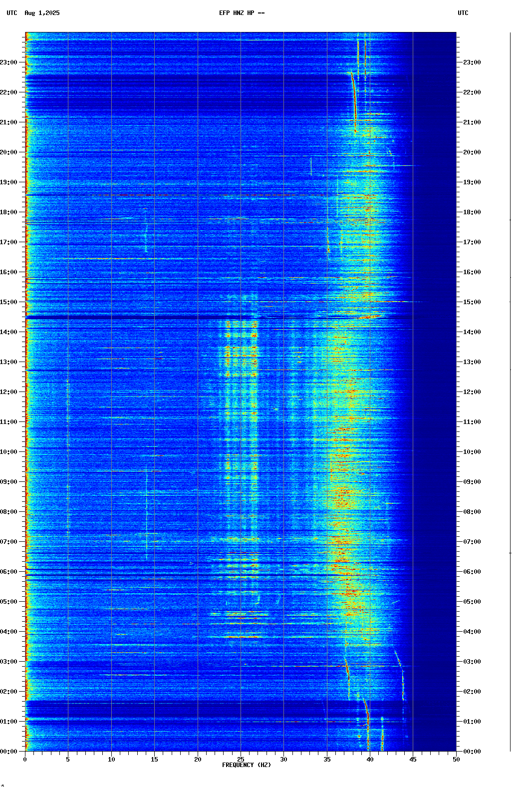Click '09:00' on the right time axis
The height and width of the screenshot is (791, 532).
click(472, 482)
